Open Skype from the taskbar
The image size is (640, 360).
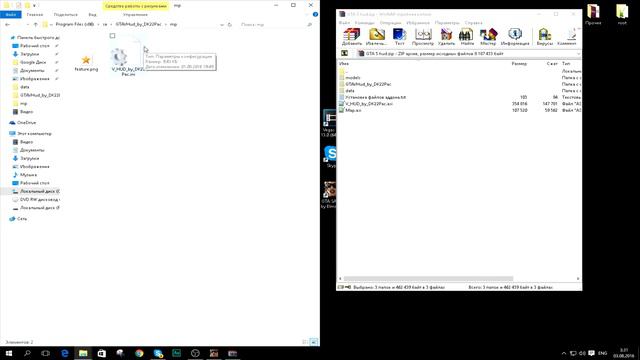coord(158,353)
